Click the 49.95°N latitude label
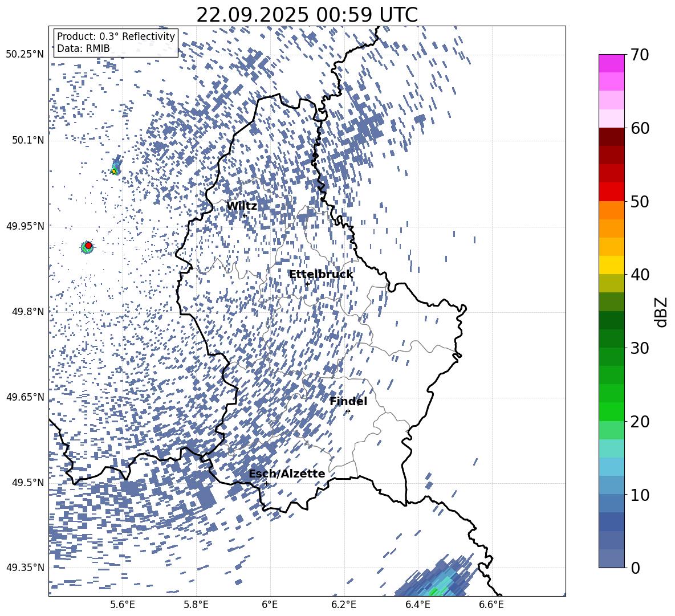Image resolution: width=675 pixels, height=616 pixels. tap(25, 226)
